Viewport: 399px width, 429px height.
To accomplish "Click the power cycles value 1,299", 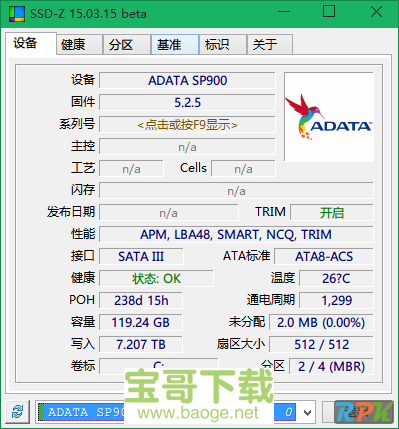I will (336, 301).
